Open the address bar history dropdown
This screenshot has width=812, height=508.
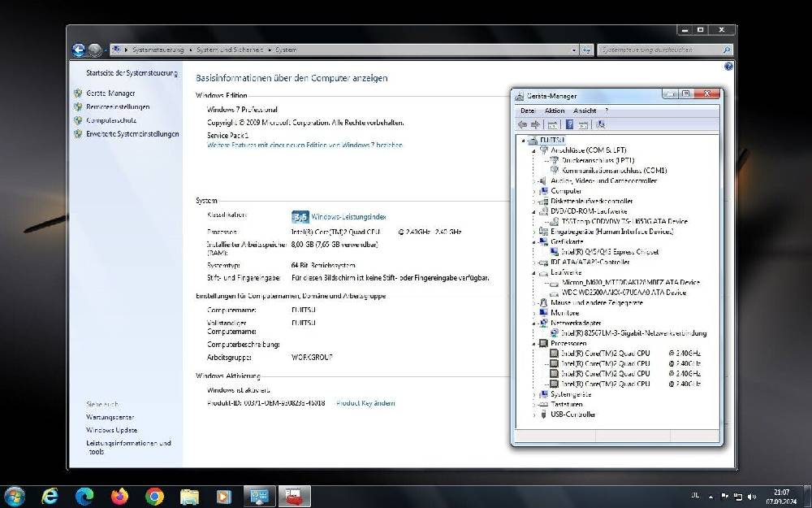click(574, 50)
